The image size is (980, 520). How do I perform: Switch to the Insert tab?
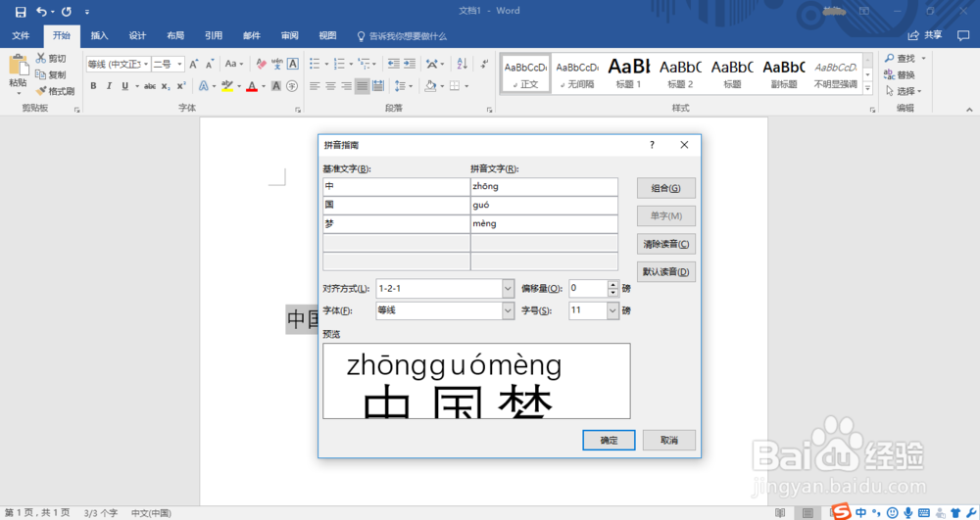point(99,35)
